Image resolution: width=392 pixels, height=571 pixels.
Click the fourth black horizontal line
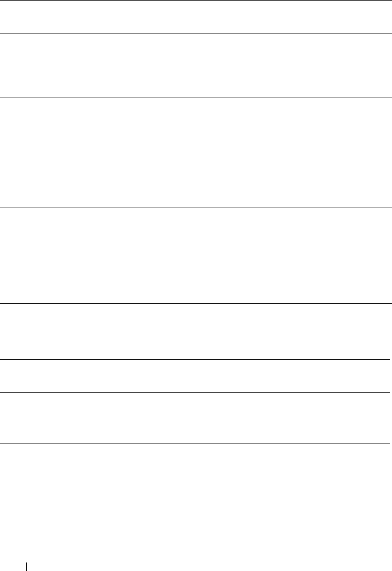pyautogui.click(x=195, y=359)
